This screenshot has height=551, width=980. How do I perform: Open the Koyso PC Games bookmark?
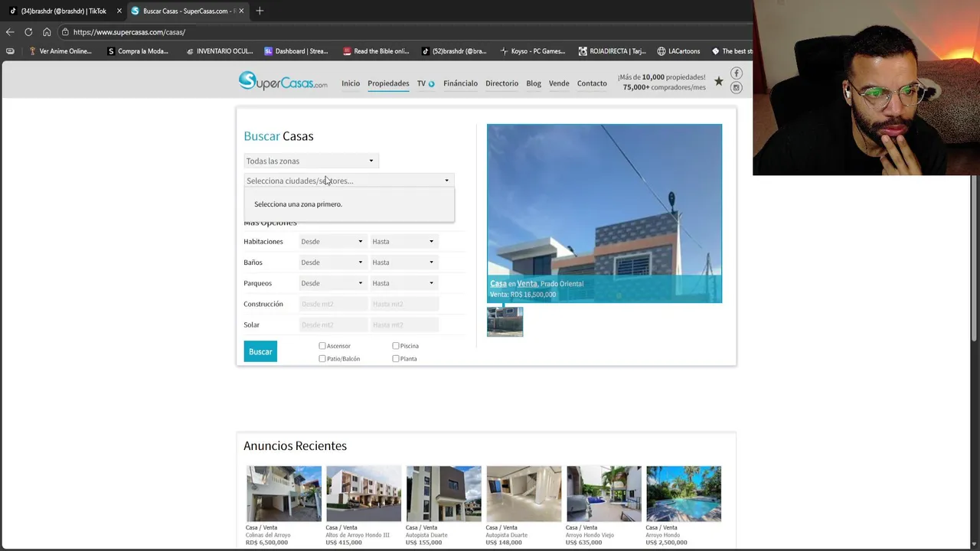pos(532,51)
